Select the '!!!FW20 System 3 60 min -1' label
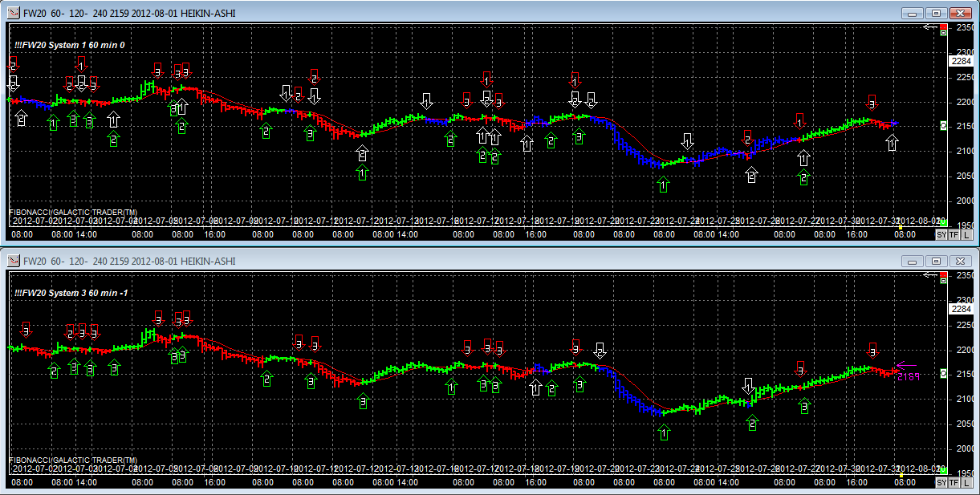The height and width of the screenshot is (495, 980). click(x=72, y=293)
